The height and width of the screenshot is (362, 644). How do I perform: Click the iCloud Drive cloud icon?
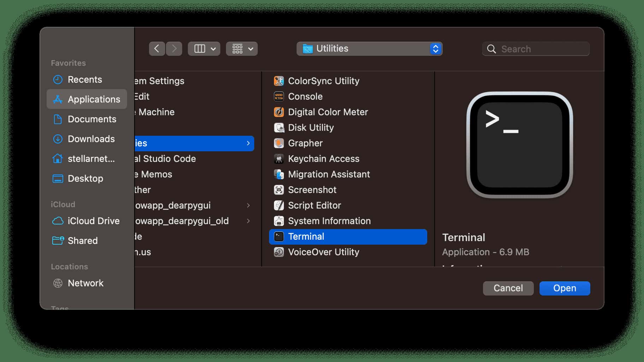pyautogui.click(x=58, y=221)
